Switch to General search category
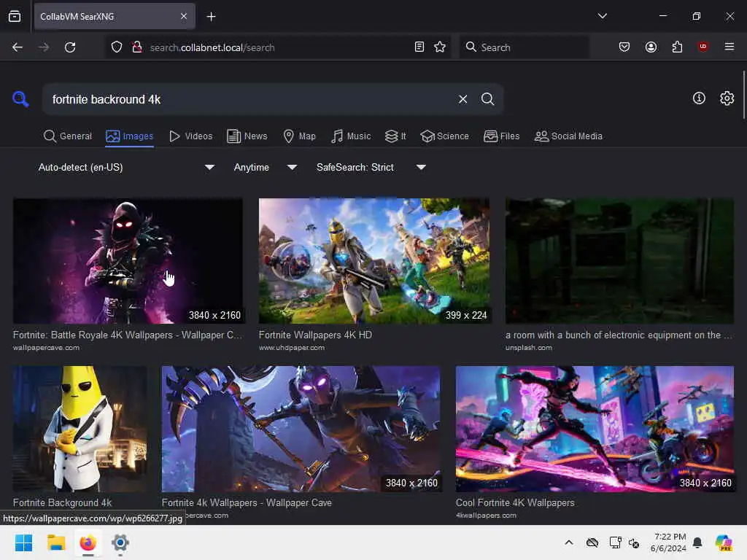 tap(67, 136)
